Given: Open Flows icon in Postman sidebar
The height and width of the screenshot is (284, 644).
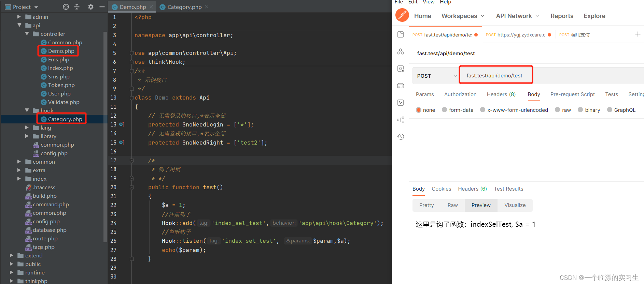Looking at the screenshot, I should (401, 120).
